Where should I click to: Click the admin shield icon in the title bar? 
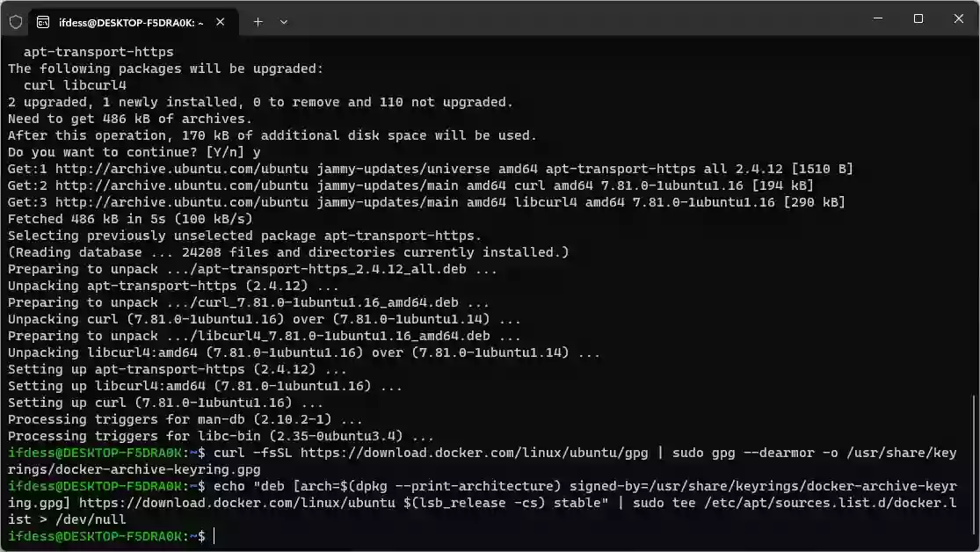[16, 22]
